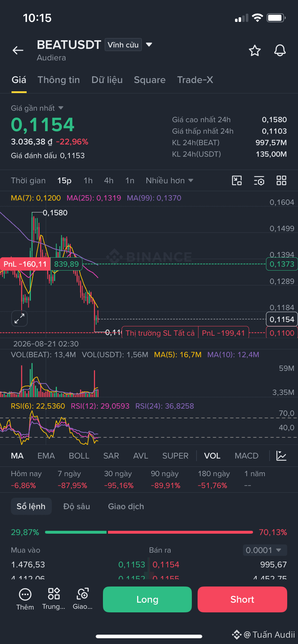This screenshot has height=644, width=298.
Task: Tap the green Long button
Action: 147,599
